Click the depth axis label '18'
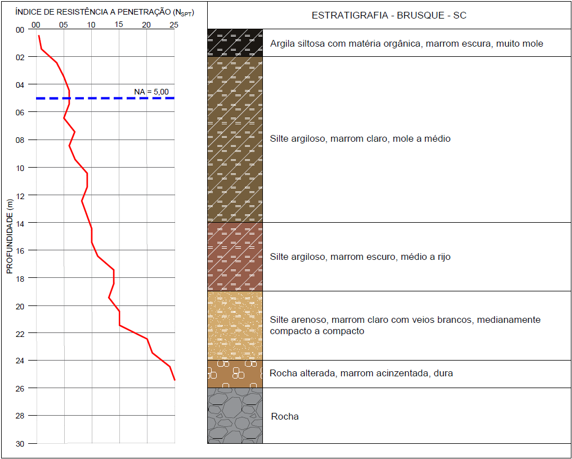 click(x=20, y=279)
